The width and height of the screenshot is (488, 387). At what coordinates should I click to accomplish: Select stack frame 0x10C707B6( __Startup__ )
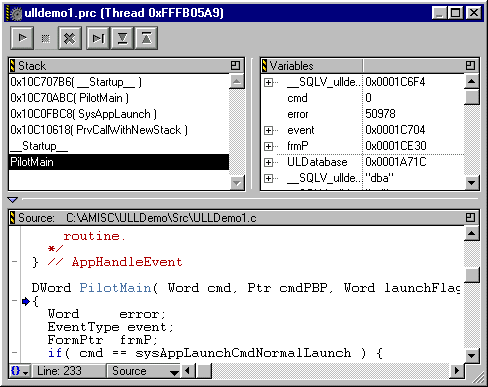pyautogui.click(x=119, y=82)
